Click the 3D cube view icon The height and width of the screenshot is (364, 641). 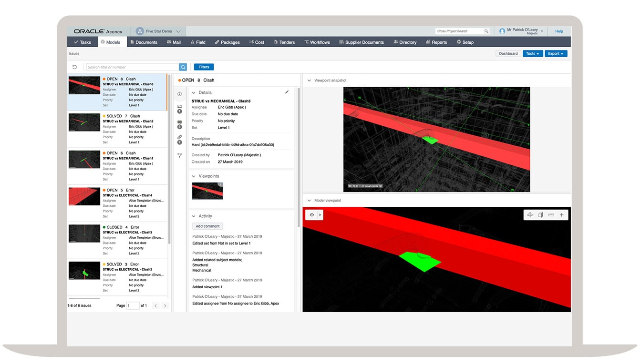[541, 215]
